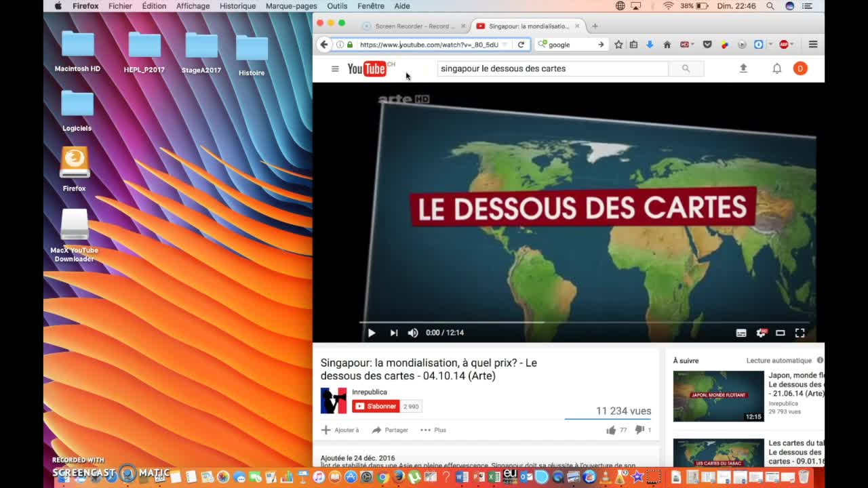Enter fullscreen video mode
Image resolution: width=868 pixels, height=488 pixels.
coord(800,333)
